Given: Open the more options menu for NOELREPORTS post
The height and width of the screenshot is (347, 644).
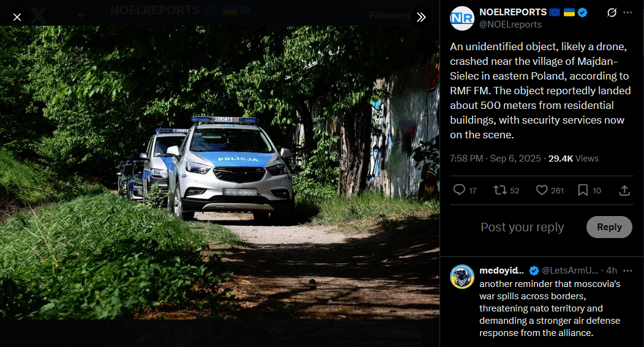Looking at the screenshot, I should 627,13.
